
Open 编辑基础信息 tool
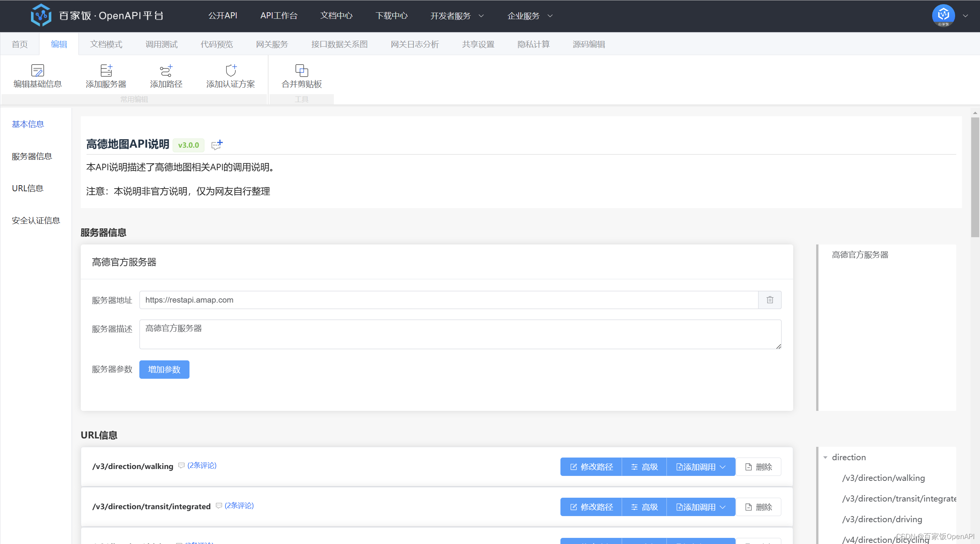click(38, 76)
